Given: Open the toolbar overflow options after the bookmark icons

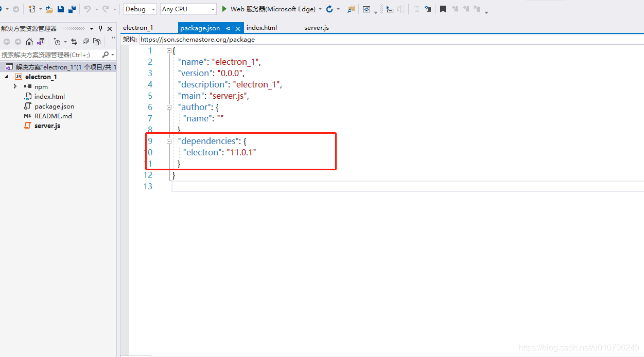Looking at the screenshot, I should click(486, 11).
